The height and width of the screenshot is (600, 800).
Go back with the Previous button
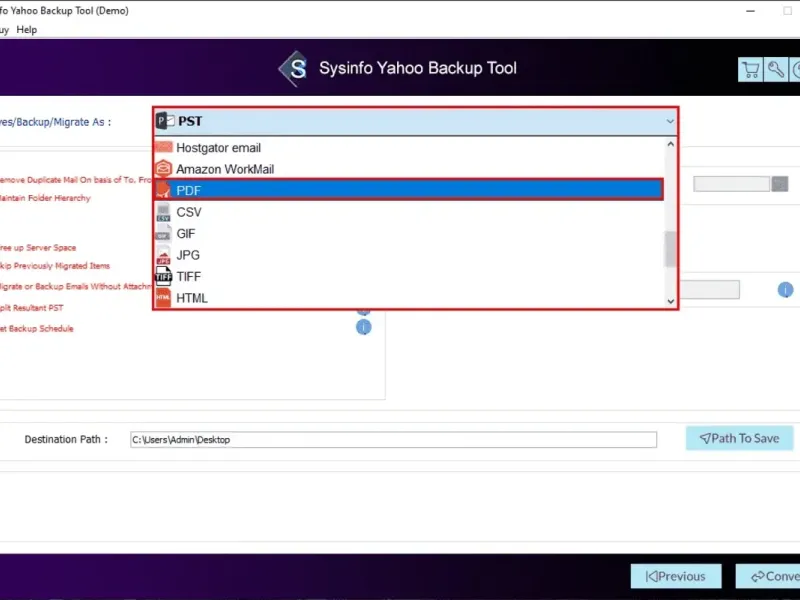676,577
